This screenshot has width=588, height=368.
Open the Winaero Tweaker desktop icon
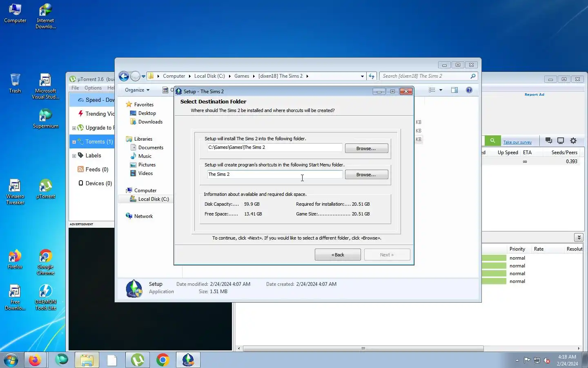(15, 192)
